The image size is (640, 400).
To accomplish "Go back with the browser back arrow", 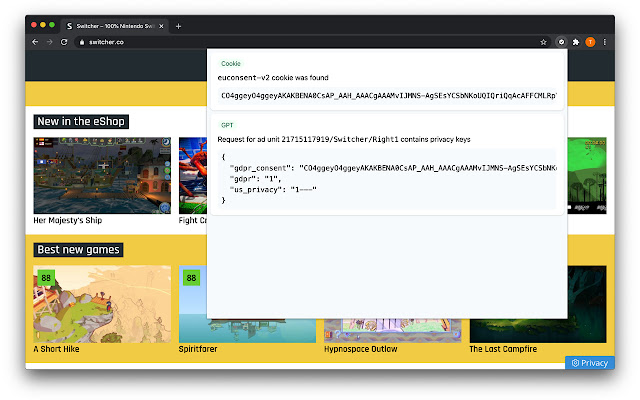I will point(35,42).
